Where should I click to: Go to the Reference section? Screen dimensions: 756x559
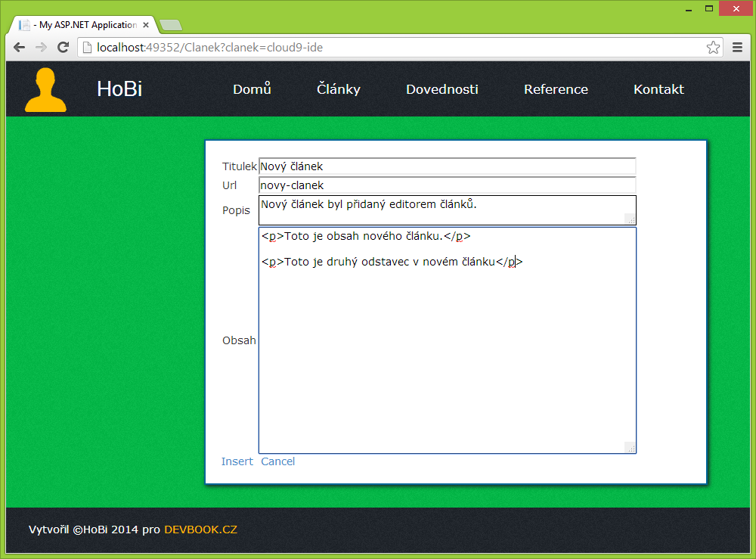coord(556,89)
